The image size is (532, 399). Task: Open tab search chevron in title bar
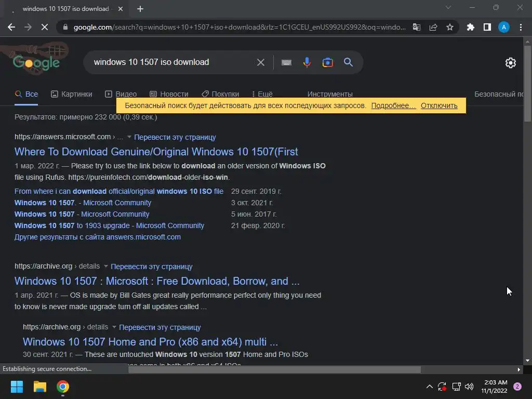click(448, 7)
